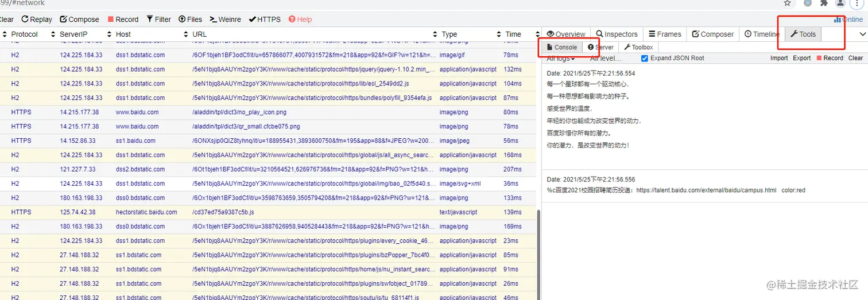Screen dimensions: 868x300
Task: Click host ss1.baidu.com
Action: pos(135,141)
